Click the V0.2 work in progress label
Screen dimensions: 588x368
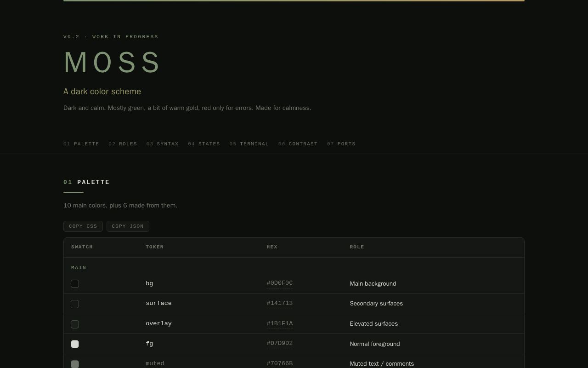111,37
